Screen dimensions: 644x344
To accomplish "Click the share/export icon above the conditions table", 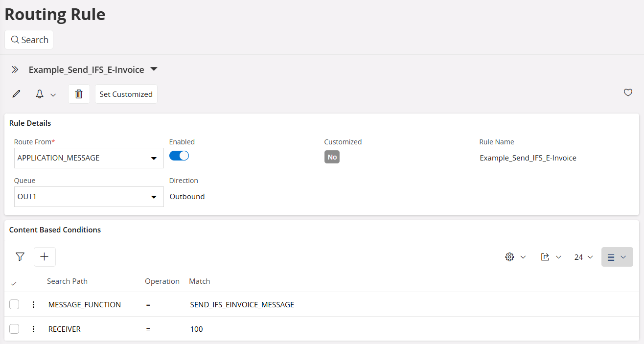I will [x=546, y=256].
